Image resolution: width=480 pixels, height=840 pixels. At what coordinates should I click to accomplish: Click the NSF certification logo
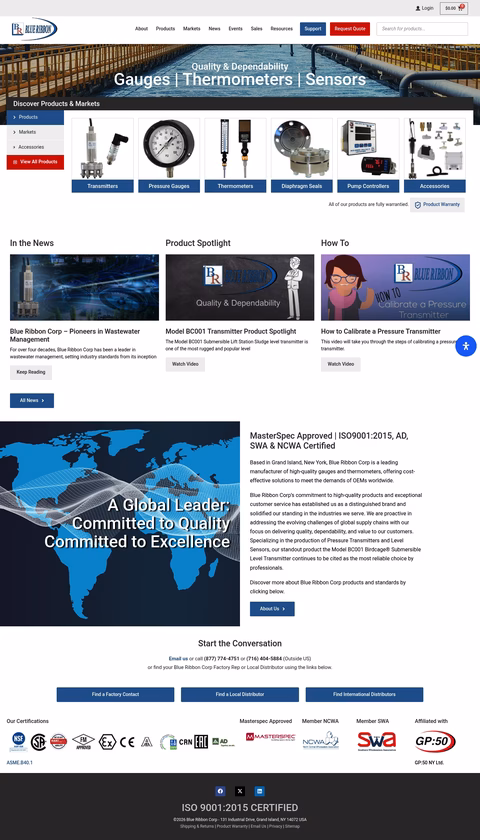(18, 741)
